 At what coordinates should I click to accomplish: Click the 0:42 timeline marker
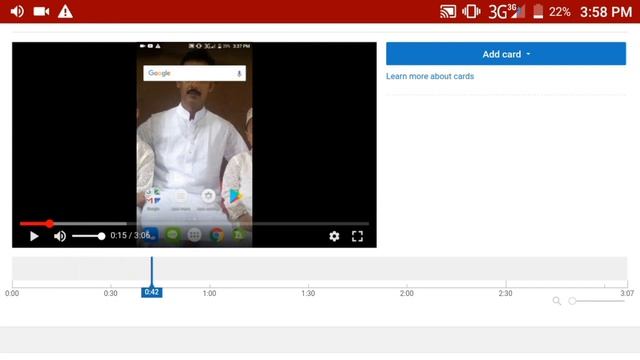pos(151,292)
